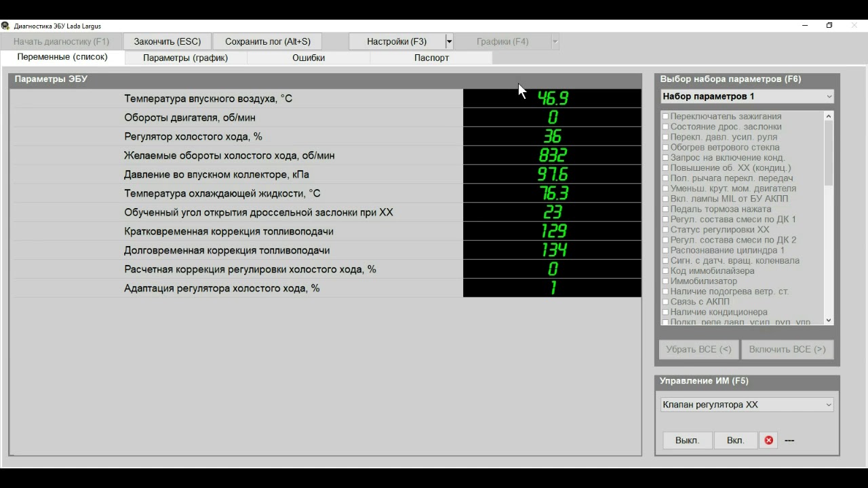The image size is (868, 488).
Task: Tick the Обогрев ветрового стекла checkbox
Action: click(x=666, y=148)
